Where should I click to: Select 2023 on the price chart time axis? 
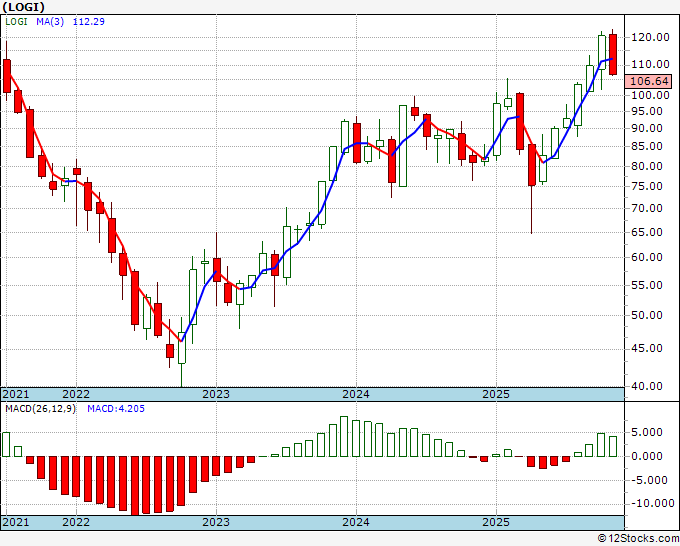point(216,394)
